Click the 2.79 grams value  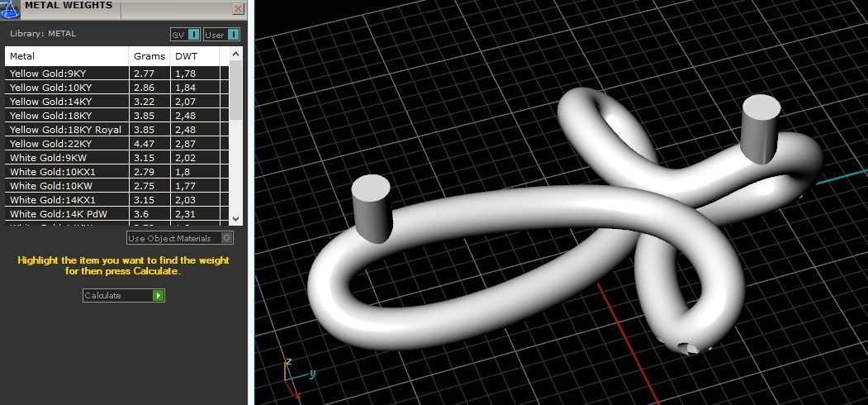144,172
